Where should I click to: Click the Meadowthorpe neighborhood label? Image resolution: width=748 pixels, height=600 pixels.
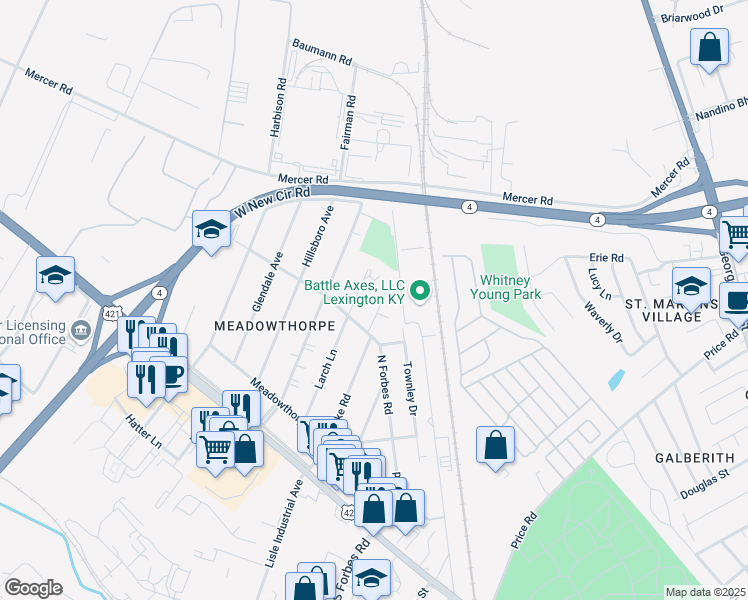coord(275,326)
